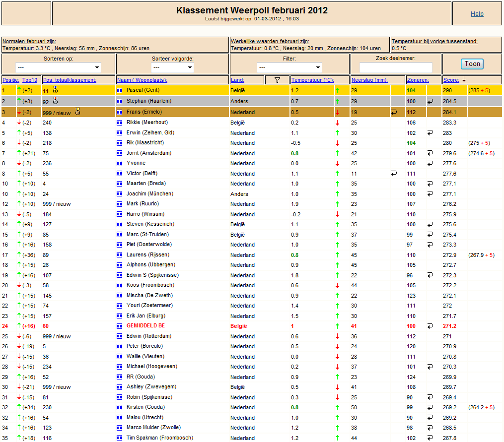Screen dimensions: 504x442
Task: Click the blue detail icon beside Joachim (München)
Action: coord(119,194)
